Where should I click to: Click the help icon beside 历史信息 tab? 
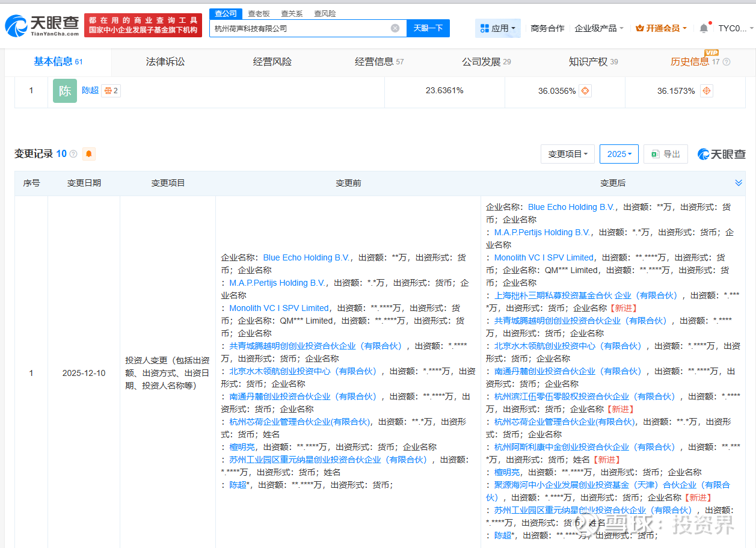[x=727, y=62]
